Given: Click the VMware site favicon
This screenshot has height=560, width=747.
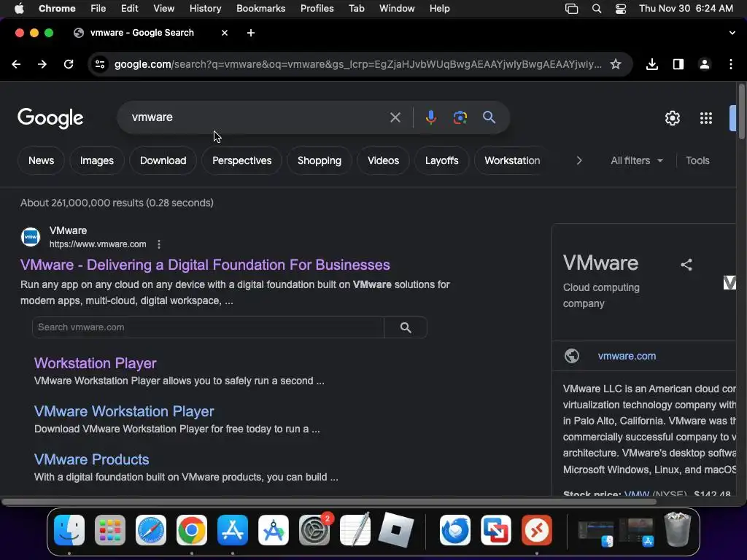Looking at the screenshot, I should (x=31, y=237).
